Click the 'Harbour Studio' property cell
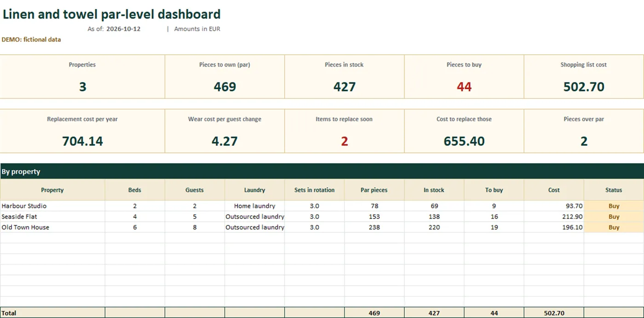 pyautogui.click(x=52, y=206)
